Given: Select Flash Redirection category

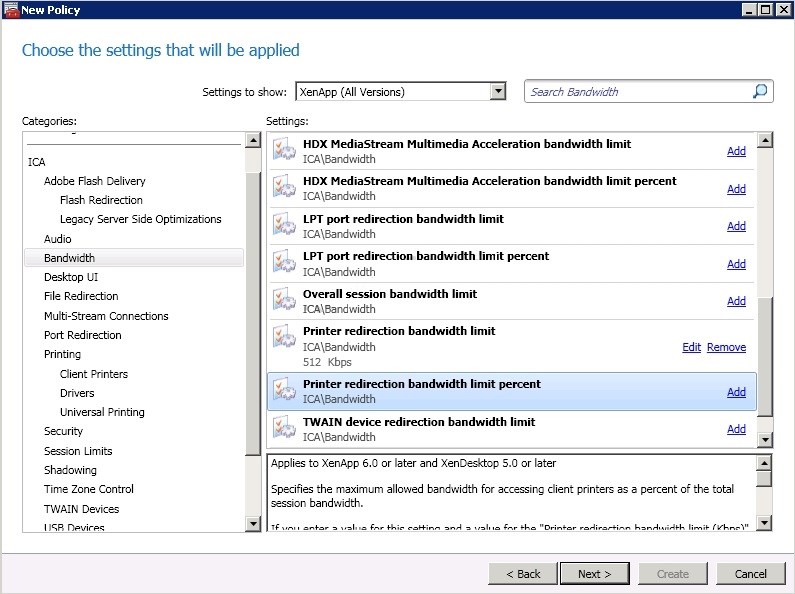Looking at the screenshot, I should coord(101,200).
